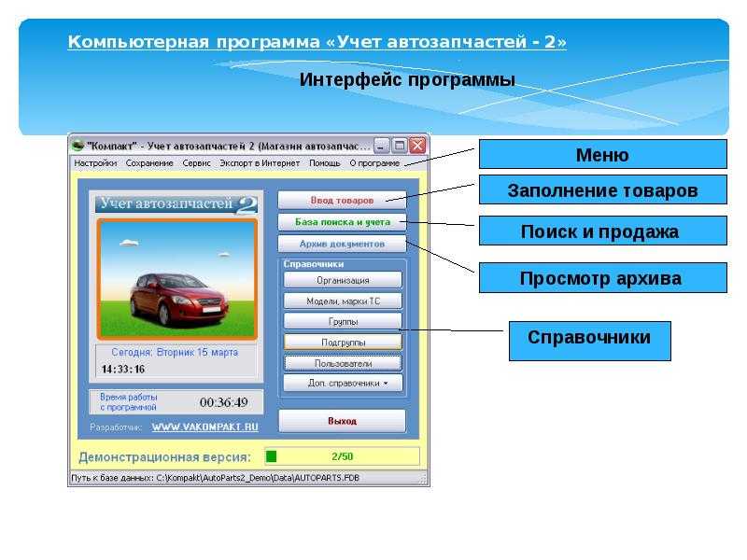Open the Пользователи reference

click(343, 363)
